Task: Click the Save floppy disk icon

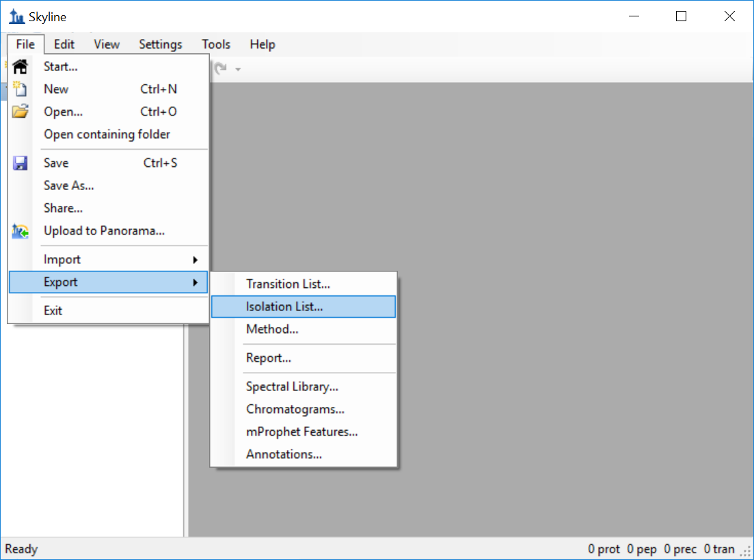Action: [21, 163]
